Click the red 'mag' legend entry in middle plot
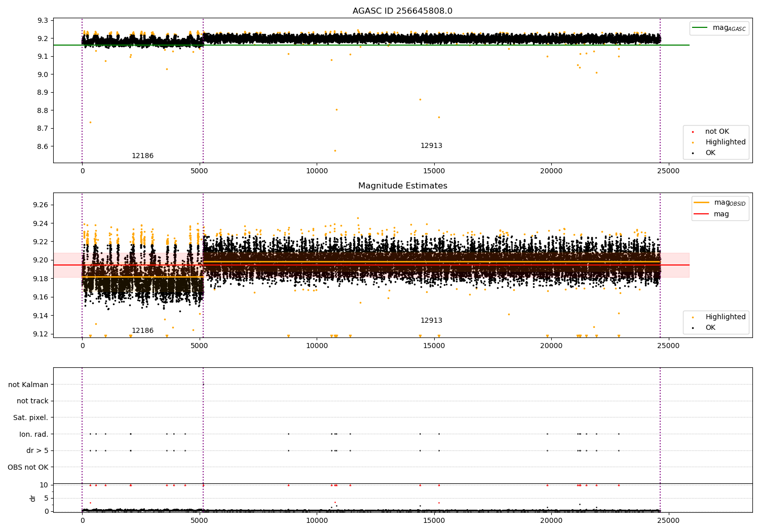Screen dimensions: 760x532 pyautogui.click(x=721, y=214)
